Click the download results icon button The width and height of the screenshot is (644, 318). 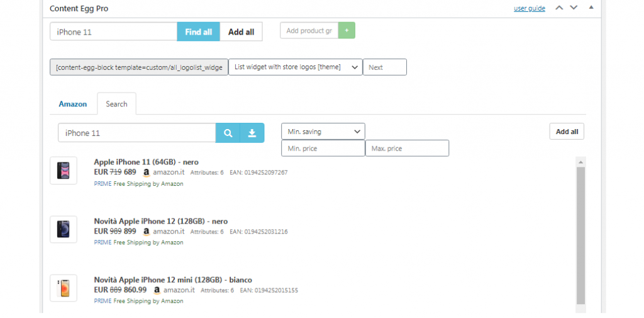tap(252, 133)
